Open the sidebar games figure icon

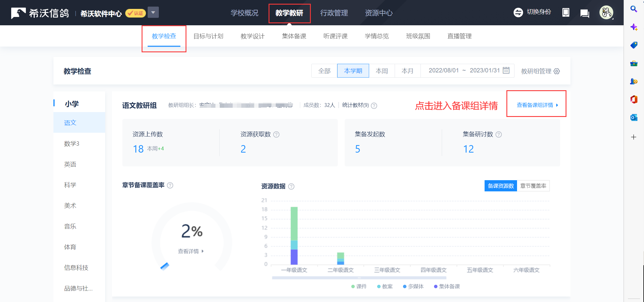[x=634, y=82]
